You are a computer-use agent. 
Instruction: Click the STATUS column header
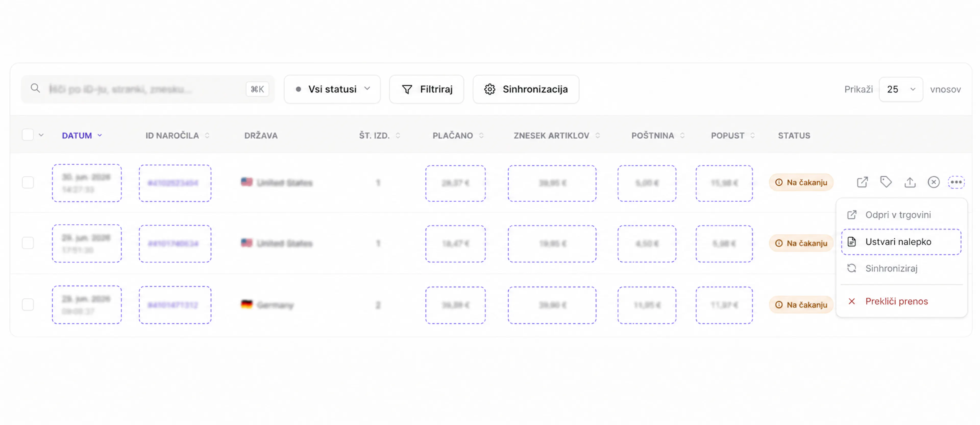coord(794,136)
